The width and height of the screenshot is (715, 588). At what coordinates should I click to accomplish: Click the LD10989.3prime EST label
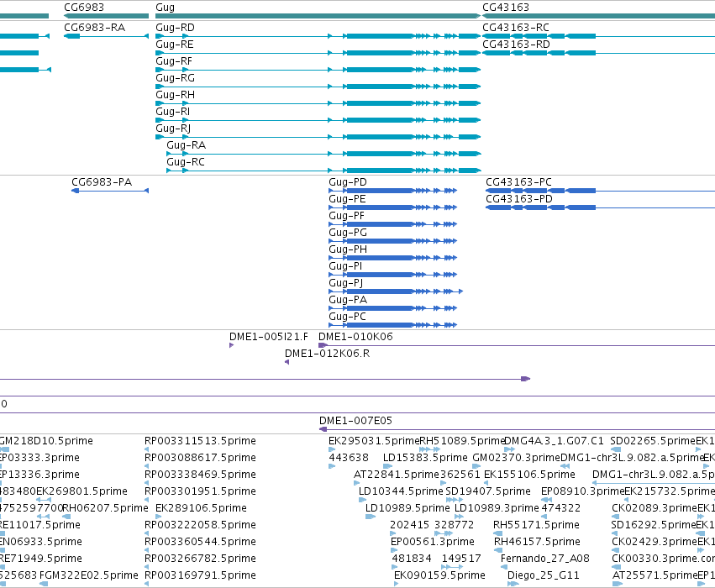pyautogui.click(x=497, y=508)
